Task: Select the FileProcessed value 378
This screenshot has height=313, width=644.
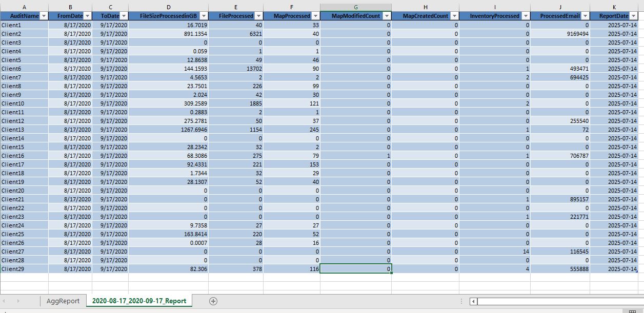Action: 236,269
